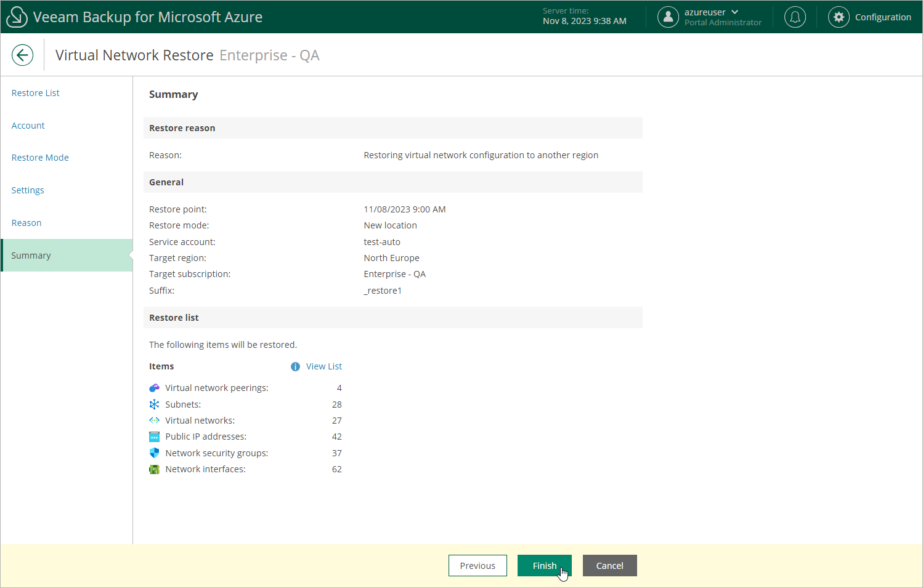Open notifications bell icon
The height and width of the screenshot is (588, 923).
coord(795,17)
